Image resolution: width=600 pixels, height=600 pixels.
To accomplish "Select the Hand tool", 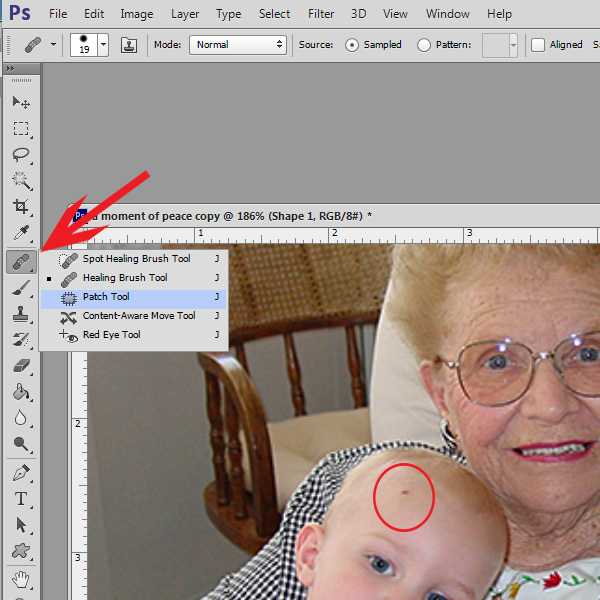I will coord(21,580).
